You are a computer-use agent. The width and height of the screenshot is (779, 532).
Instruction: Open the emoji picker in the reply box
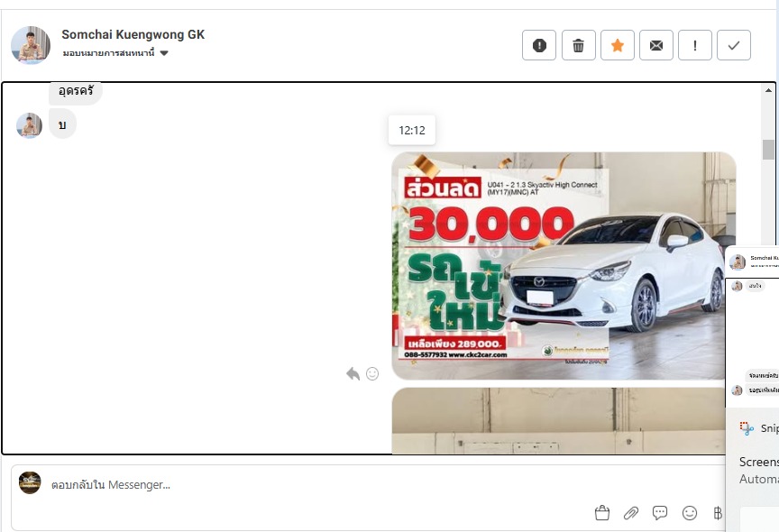point(690,513)
